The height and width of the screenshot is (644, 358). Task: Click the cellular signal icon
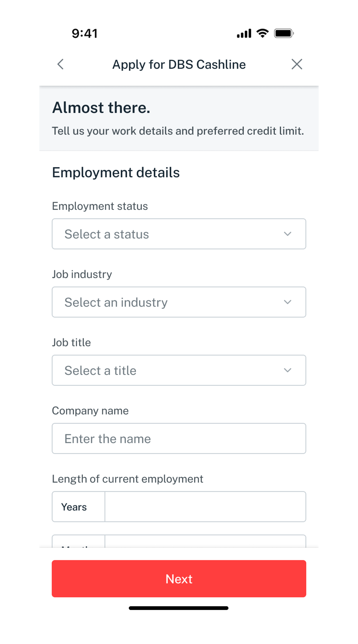(x=245, y=33)
